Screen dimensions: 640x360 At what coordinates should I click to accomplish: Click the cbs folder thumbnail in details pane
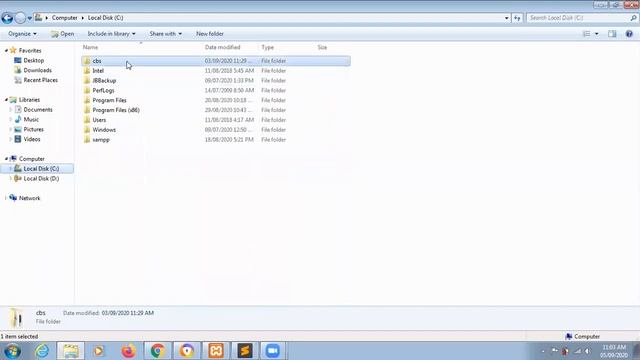pos(16,318)
